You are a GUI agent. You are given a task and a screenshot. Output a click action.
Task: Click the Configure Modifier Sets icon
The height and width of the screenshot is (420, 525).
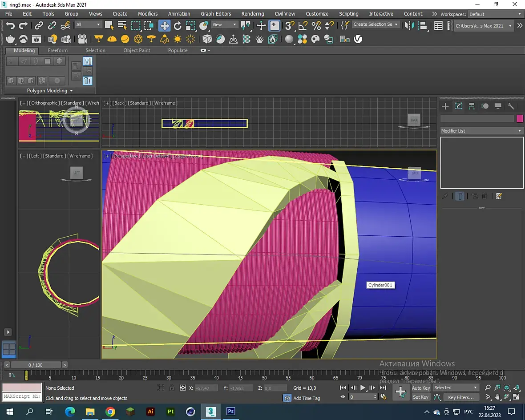(x=499, y=196)
